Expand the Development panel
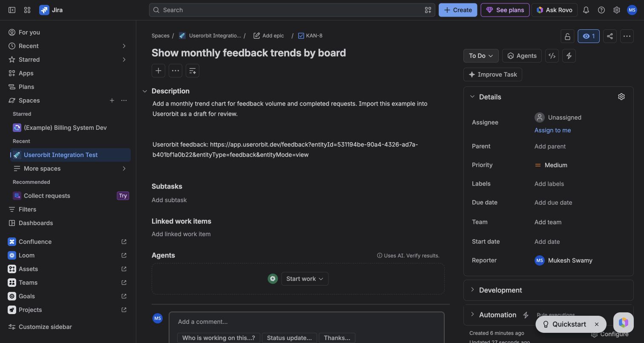This screenshot has width=644, height=343. coord(472,290)
